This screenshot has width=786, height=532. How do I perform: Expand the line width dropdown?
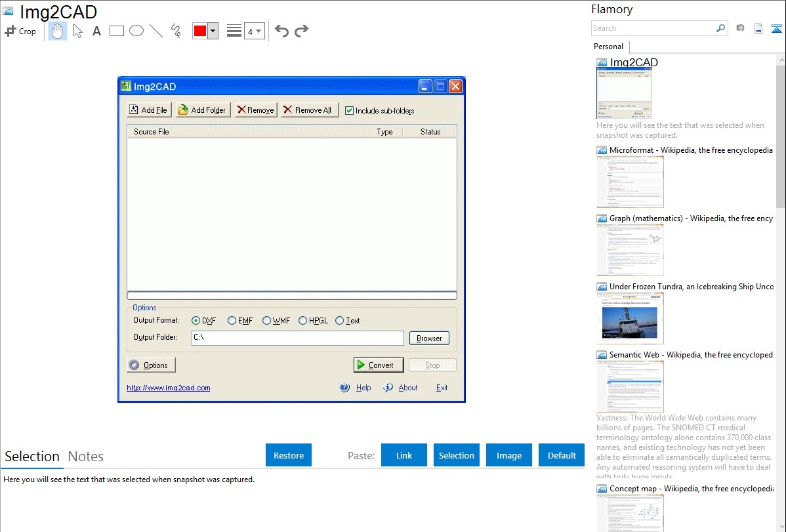click(x=259, y=31)
